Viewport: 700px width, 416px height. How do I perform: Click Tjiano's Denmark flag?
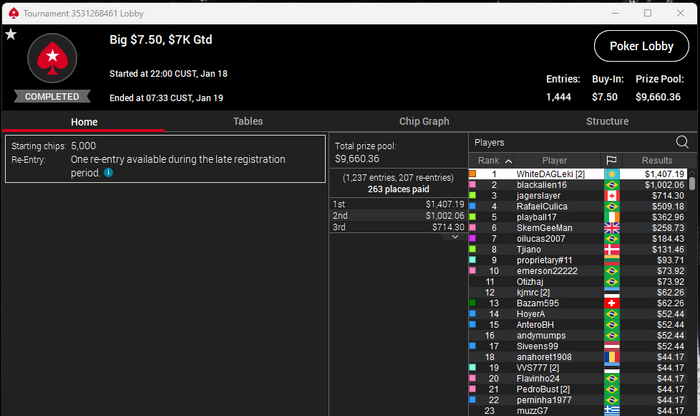pyautogui.click(x=612, y=250)
